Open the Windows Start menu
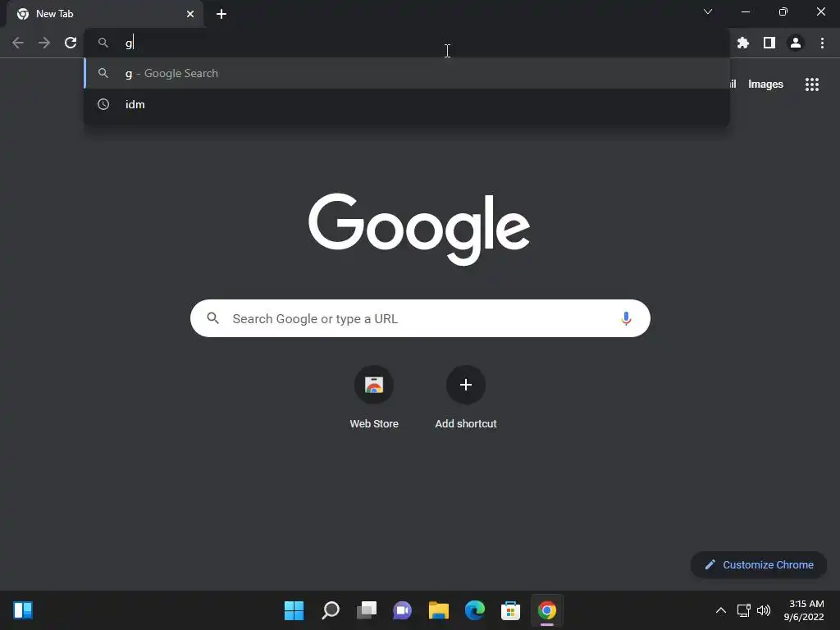The height and width of the screenshot is (630, 840). pyautogui.click(x=294, y=610)
